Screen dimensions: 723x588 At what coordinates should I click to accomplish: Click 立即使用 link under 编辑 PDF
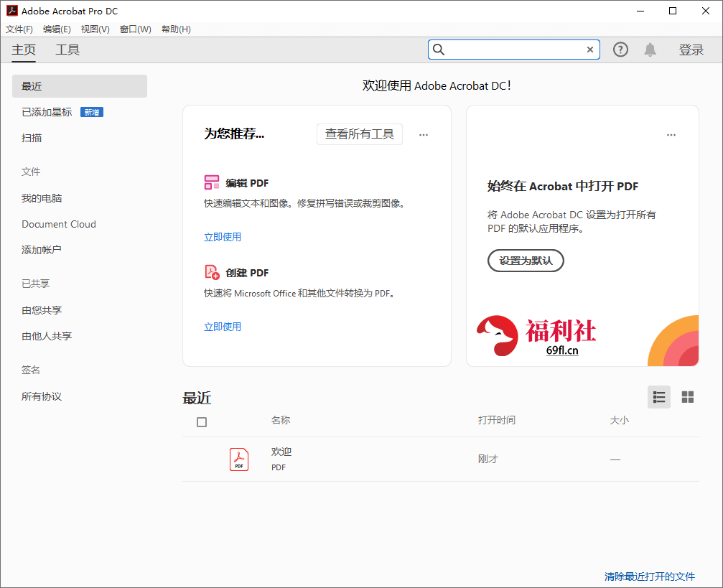point(223,237)
